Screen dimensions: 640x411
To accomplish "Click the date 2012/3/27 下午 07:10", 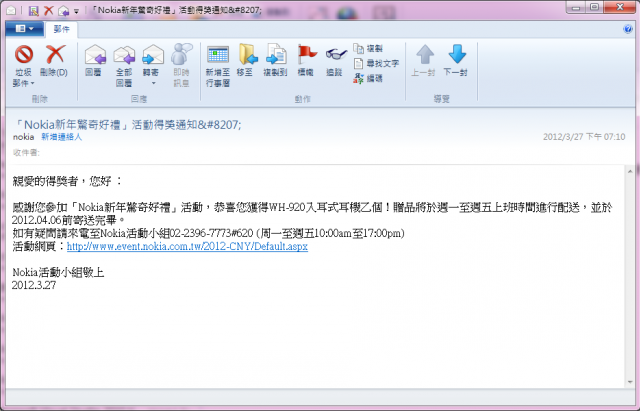I will tap(584, 137).
